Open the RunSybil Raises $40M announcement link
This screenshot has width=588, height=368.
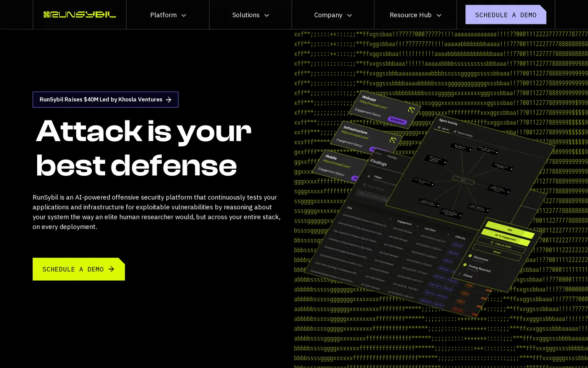coord(106,99)
